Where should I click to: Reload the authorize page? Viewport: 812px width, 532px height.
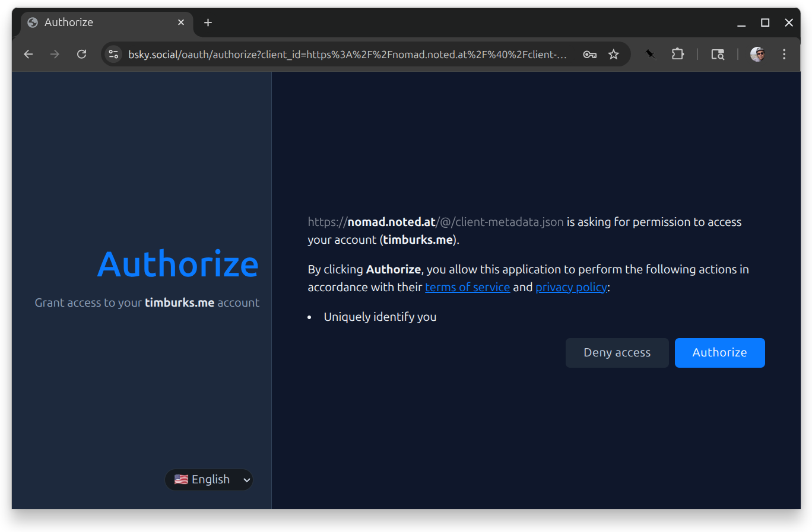click(x=82, y=55)
